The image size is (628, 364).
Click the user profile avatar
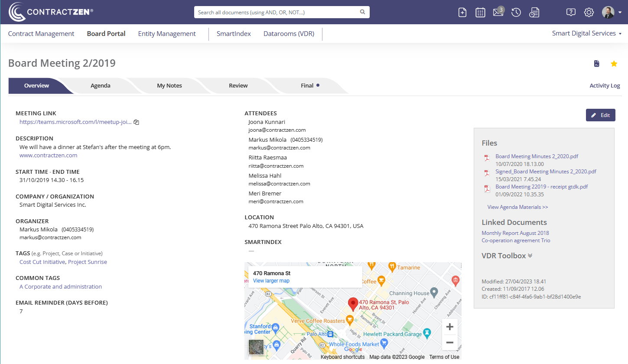[608, 12]
